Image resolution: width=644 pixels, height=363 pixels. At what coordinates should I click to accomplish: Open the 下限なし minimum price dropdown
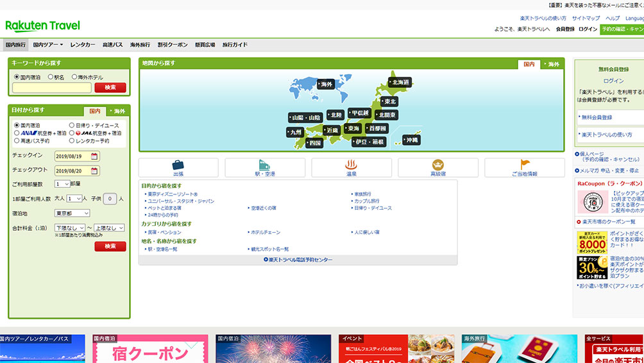click(x=71, y=228)
